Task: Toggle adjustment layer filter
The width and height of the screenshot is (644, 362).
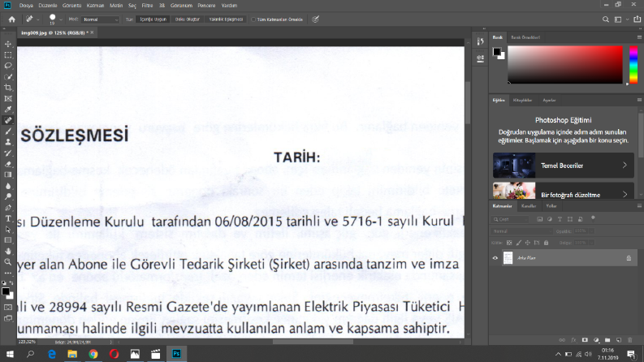Action: (550, 219)
